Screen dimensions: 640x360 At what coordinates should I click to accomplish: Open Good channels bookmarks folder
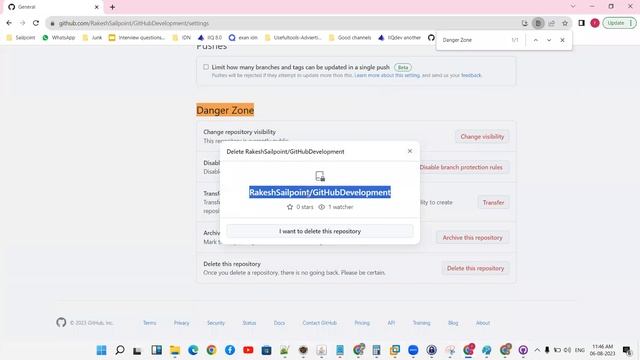tap(350, 38)
